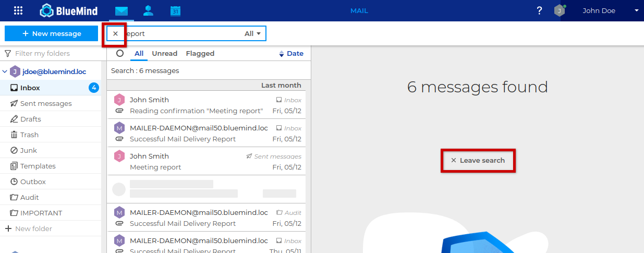This screenshot has width=644, height=253.
Task: Open the Meeting report sent message
Action: pyautogui.click(x=206, y=161)
